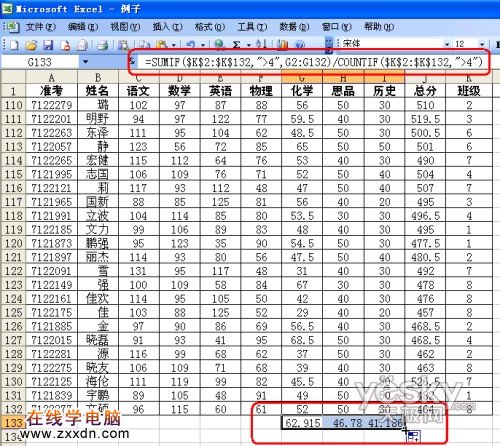The image size is (500, 446).
Task: Select cell G133 showing 62.915
Action: tap(302, 423)
